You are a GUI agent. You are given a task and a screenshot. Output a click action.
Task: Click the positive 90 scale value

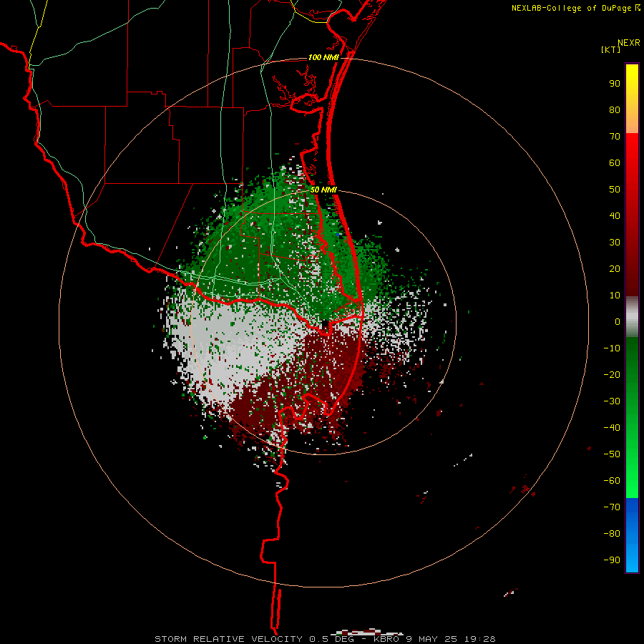(x=615, y=84)
